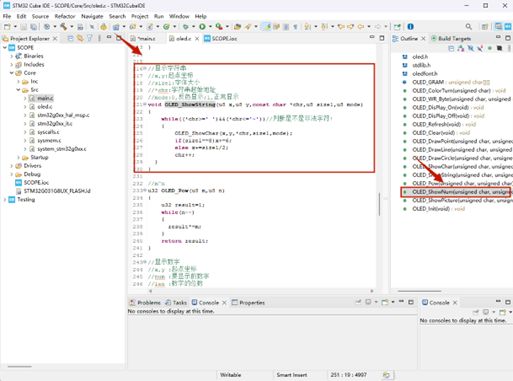Toggle Link with Editor in Project Explorer
Screen dimensions: 513x381
(80, 38)
